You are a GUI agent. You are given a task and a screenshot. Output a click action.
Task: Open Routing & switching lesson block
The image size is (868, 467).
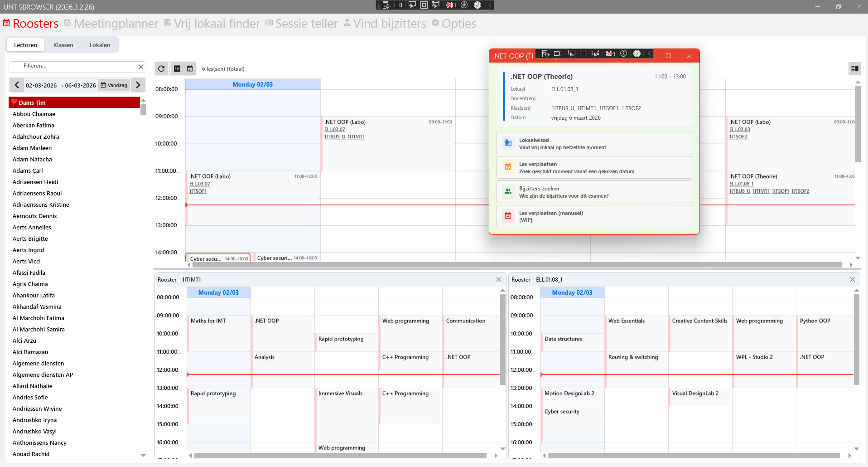click(x=636, y=370)
